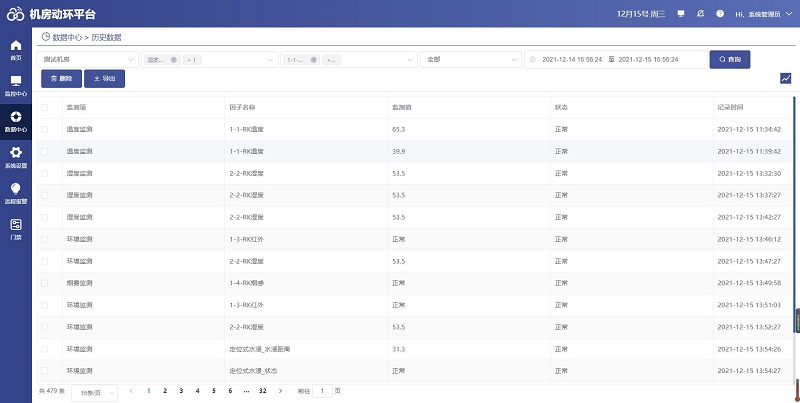Go to page 5
Viewport: 800px width, 403px height.
click(x=214, y=391)
